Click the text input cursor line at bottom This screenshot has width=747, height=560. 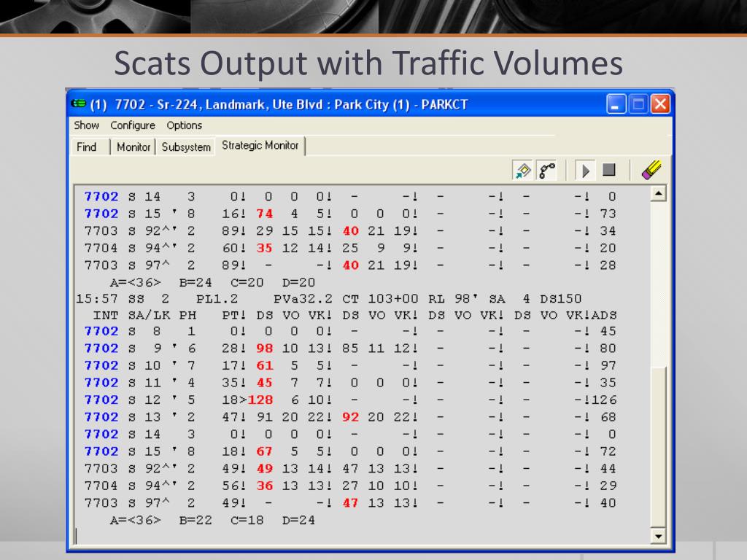pyautogui.click(x=76, y=536)
